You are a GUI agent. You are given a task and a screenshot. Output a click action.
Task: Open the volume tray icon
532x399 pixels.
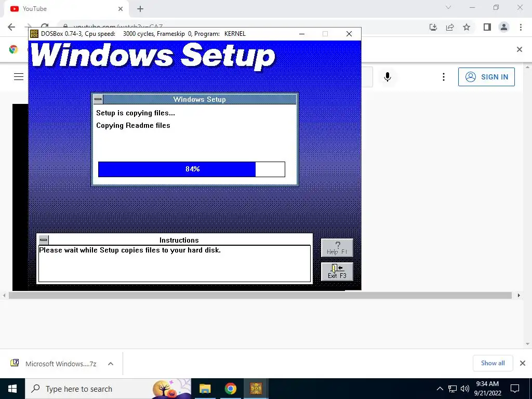point(465,389)
